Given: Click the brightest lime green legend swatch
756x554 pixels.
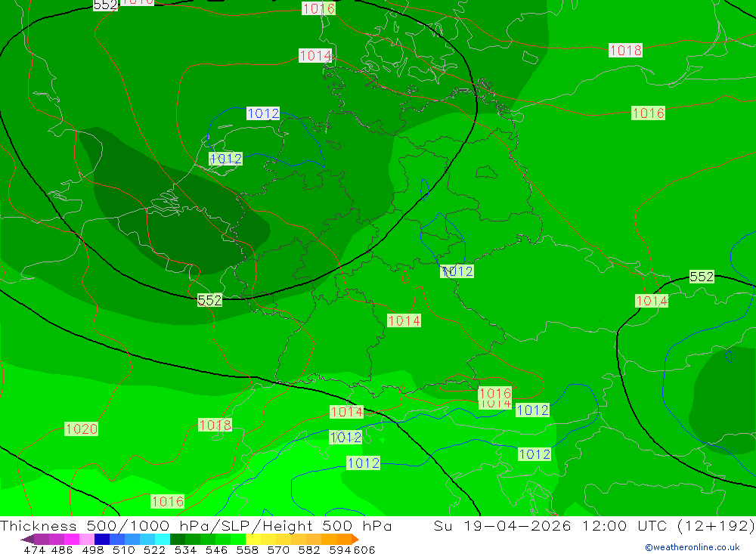Looking at the screenshot, I should click(x=238, y=539).
